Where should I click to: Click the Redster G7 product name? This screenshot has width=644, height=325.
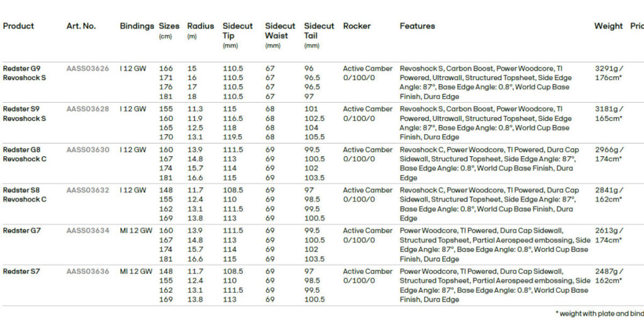click(21, 231)
